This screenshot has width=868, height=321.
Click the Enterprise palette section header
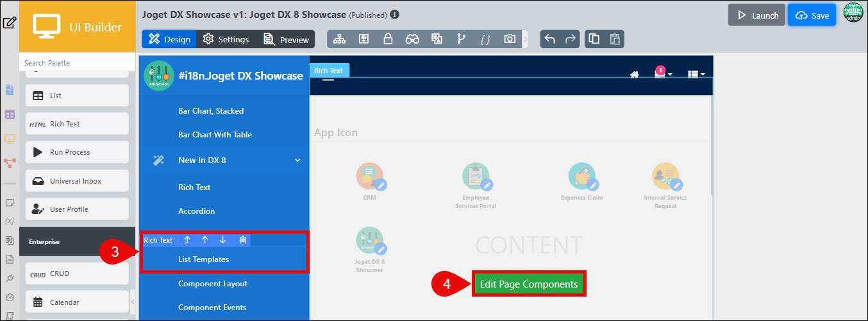[77, 242]
